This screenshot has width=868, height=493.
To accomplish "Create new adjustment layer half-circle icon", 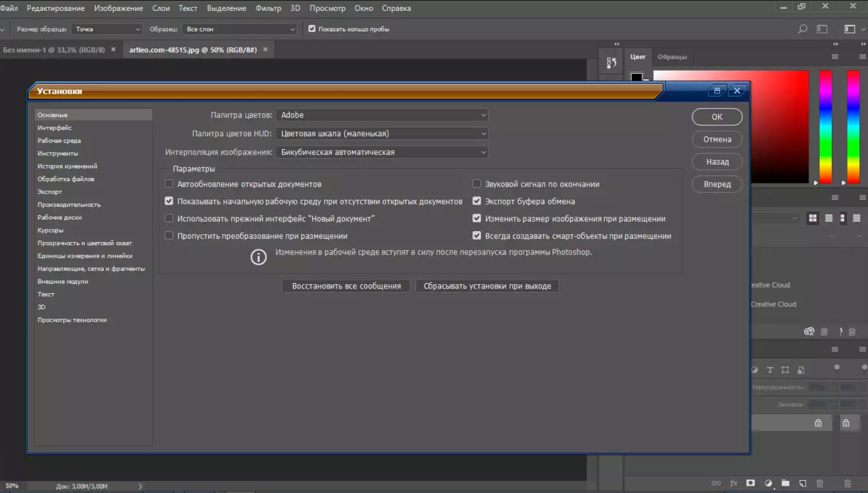I will tap(768, 483).
